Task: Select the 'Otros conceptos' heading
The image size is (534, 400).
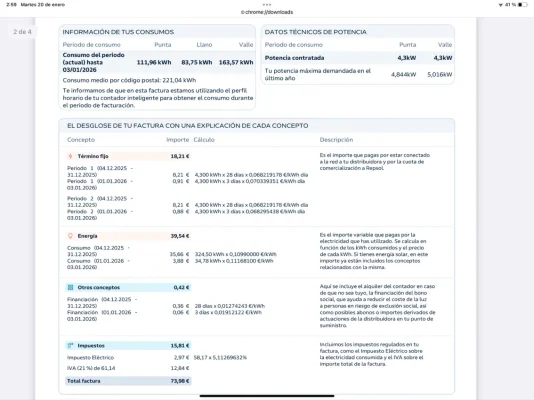Action: (x=99, y=287)
